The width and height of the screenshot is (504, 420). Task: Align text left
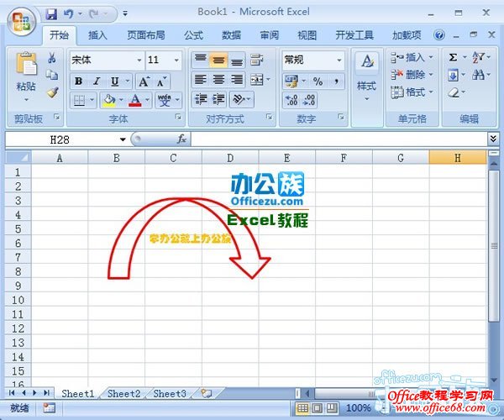point(201,79)
